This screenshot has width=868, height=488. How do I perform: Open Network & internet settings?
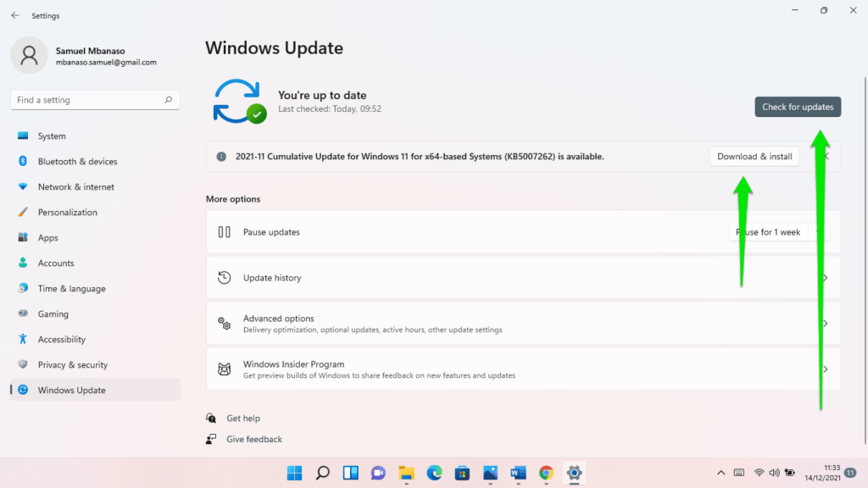75,186
